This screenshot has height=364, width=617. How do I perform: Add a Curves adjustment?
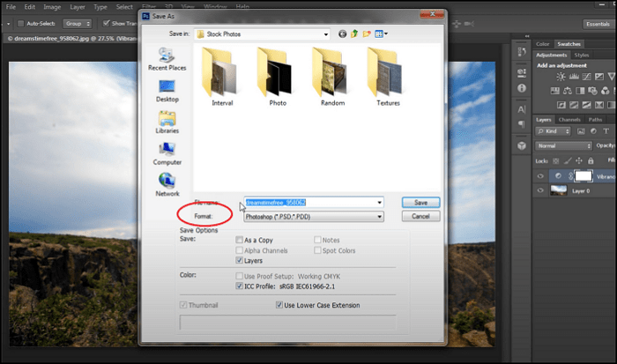coord(586,77)
